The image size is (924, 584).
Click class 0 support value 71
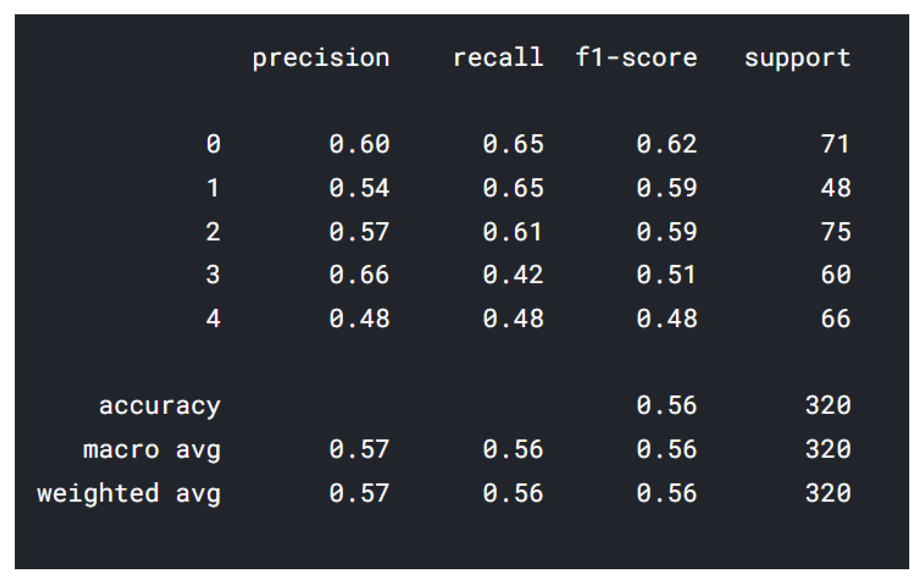tap(835, 144)
